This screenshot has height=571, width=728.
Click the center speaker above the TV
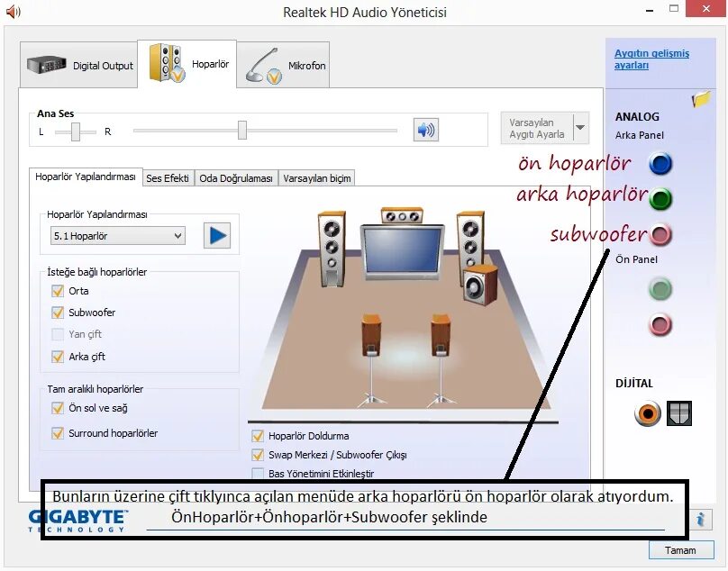click(402, 216)
